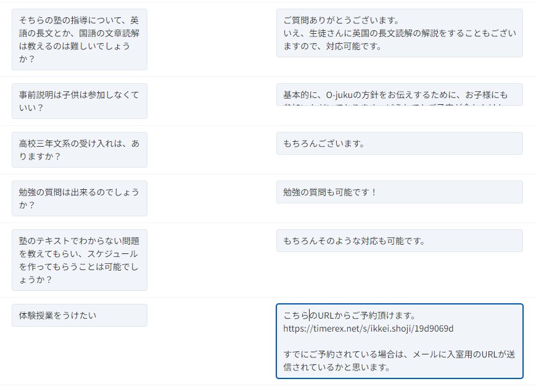Click the timerex.net URL in the focused answer
The width and height of the screenshot is (536, 392).
coord(368,329)
